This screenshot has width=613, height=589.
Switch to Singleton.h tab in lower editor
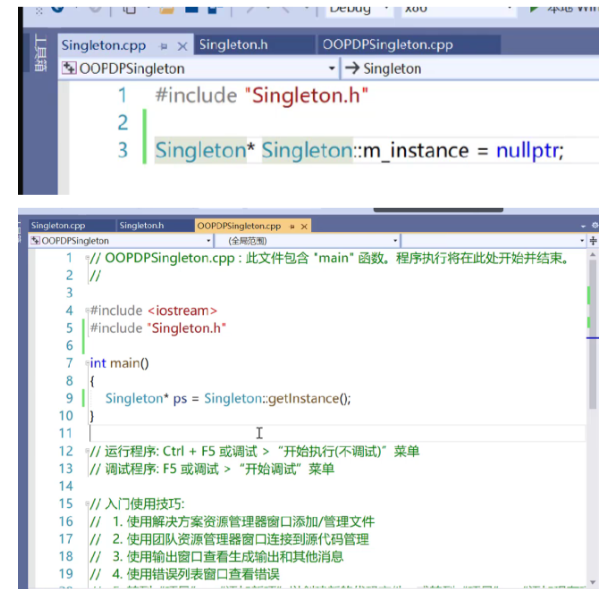142,226
